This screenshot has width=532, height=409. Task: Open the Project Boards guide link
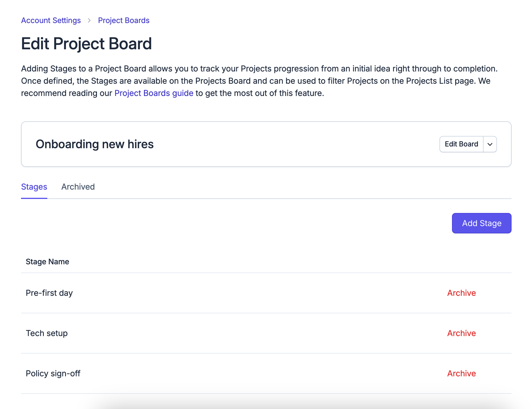point(154,93)
